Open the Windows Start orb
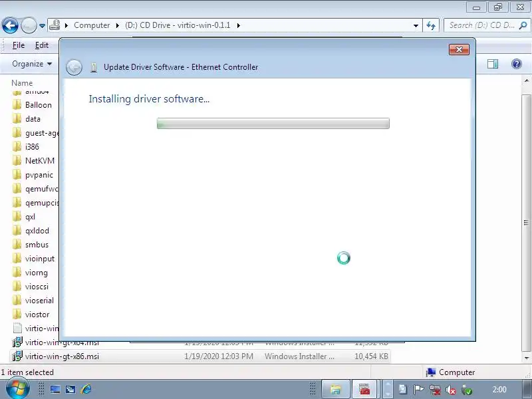 tap(17, 389)
